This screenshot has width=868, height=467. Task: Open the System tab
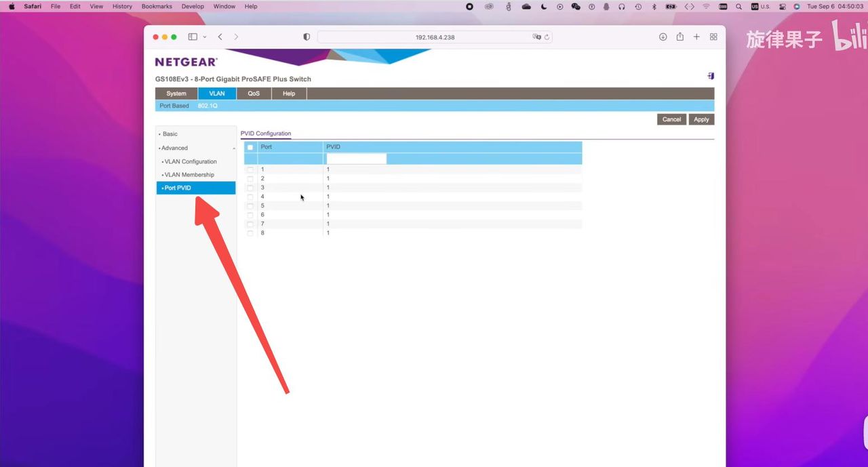pyautogui.click(x=176, y=94)
